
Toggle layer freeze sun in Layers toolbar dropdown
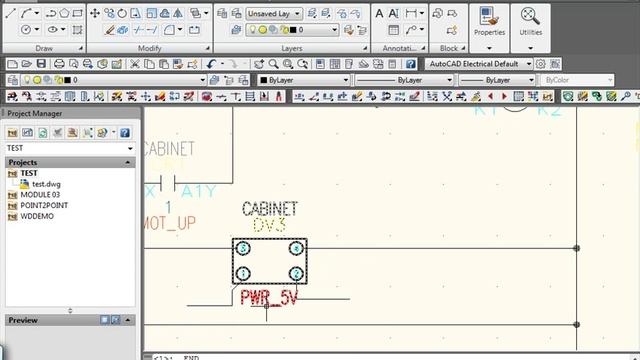click(37, 80)
